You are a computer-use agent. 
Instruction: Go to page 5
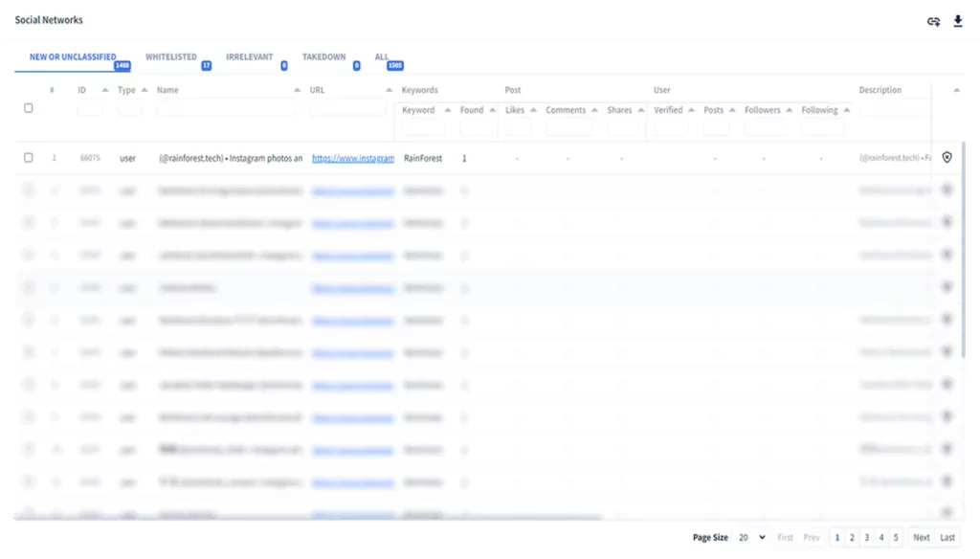tap(896, 537)
